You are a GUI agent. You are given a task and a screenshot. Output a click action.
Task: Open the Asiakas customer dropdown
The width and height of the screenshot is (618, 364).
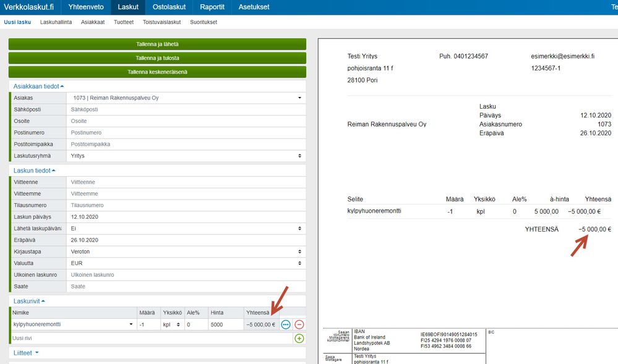coord(186,98)
